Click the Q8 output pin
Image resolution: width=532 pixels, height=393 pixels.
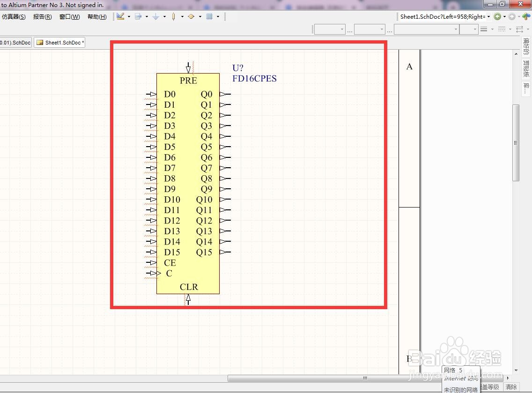(x=225, y=178)
